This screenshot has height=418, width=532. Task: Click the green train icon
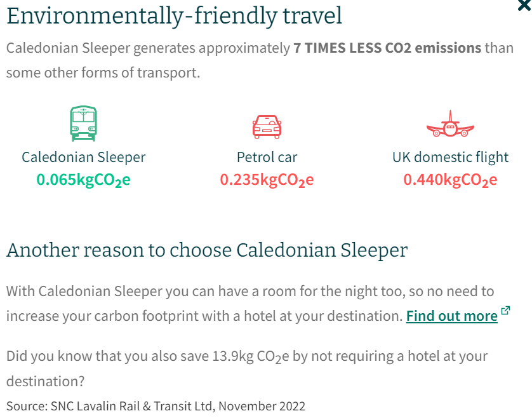click(83, 123)
